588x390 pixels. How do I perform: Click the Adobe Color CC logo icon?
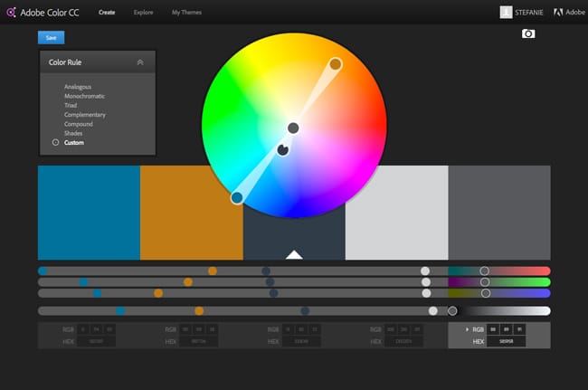point(11,13)
